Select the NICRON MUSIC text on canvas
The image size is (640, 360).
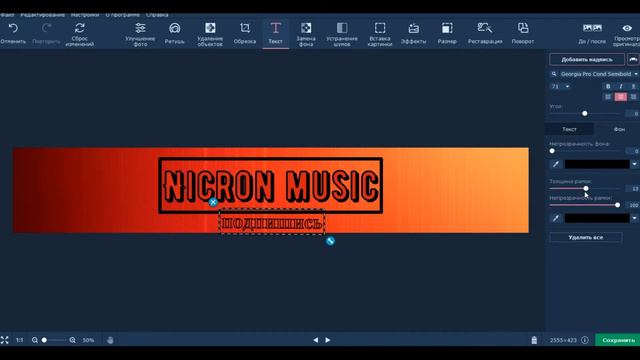[271, 186]
